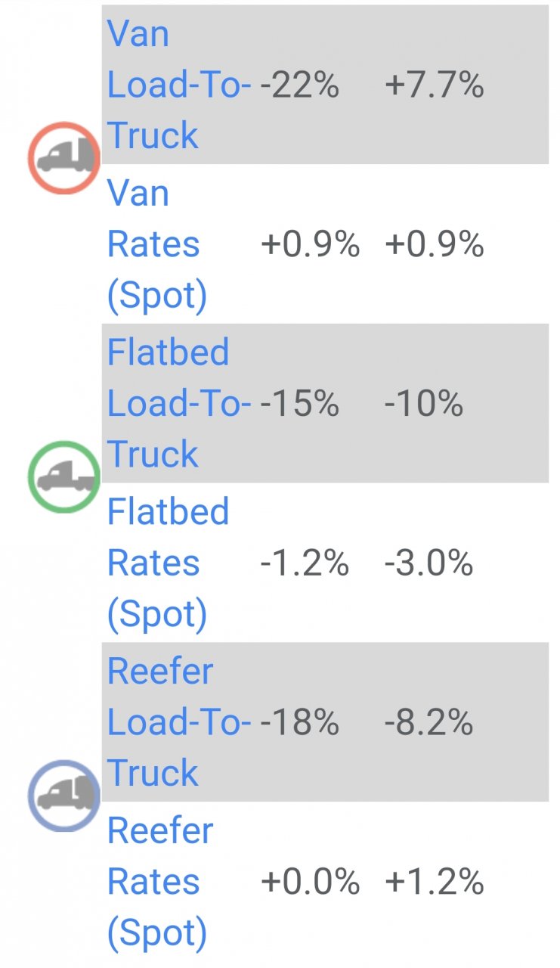
Task: Open the Flatbed Rates (Spot) link
Action: click(168, 563)
